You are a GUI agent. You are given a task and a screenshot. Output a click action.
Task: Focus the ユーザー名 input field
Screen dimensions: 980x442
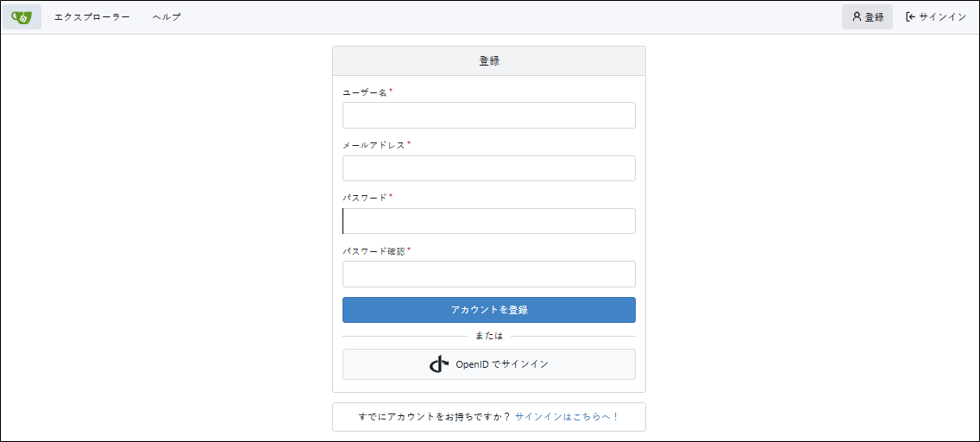pyautogui.click(x=488, y=115)
